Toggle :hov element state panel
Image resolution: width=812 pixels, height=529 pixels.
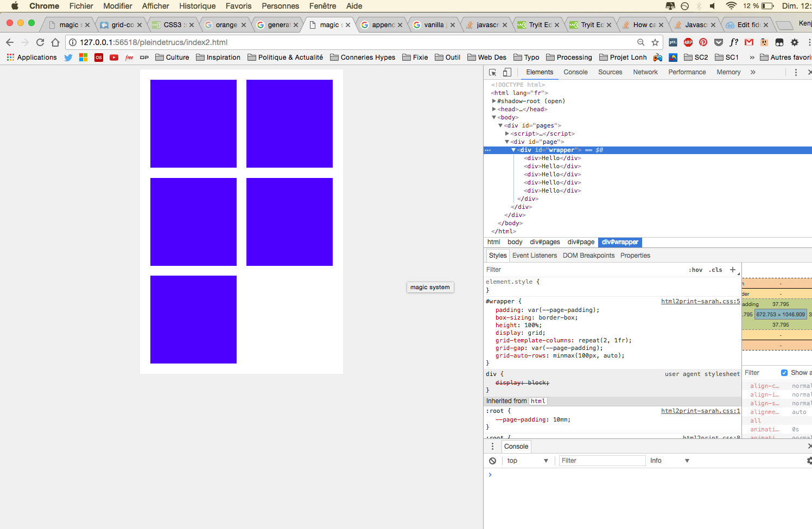coord(695,270)
